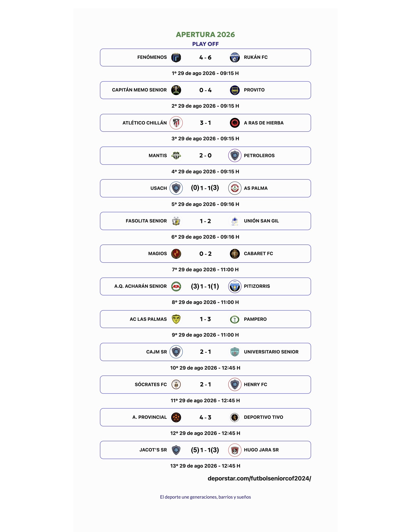The width and height of the screenshot is (411, 532).
Task: Click the Unión San Gil crest
Action: point(235,221)
